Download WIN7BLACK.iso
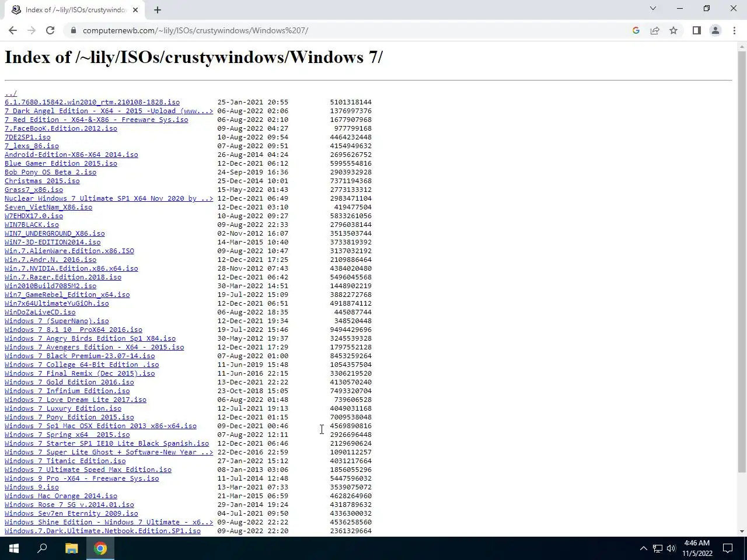The width and height of the screenshot is (747, 560). 32,225
